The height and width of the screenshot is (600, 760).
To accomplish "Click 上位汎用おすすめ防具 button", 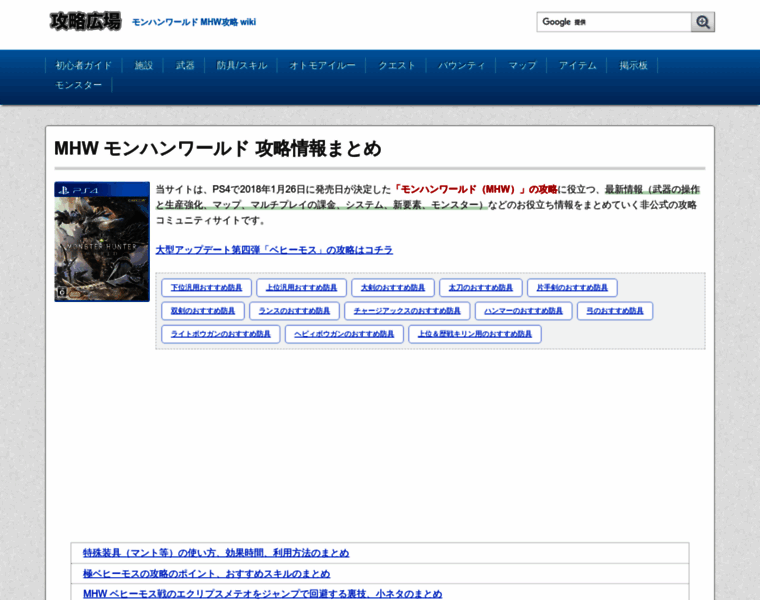I will pos(301,287).
